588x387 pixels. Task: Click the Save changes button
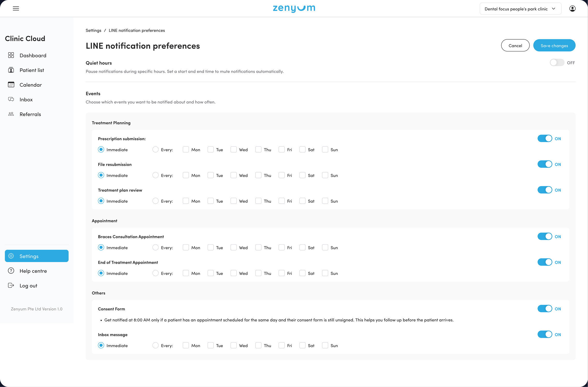click(x=554, y=45)
